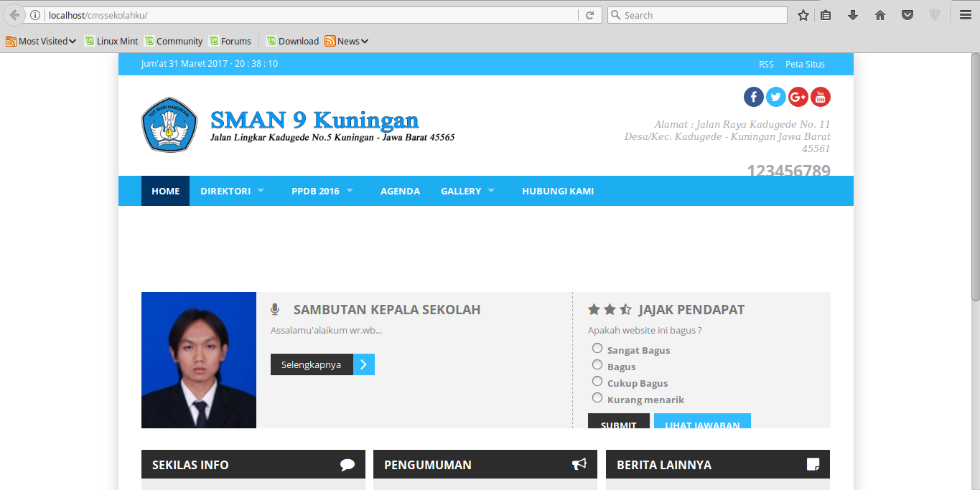Viewport: 980px width, 490px height.
Task: Switch to the AGENDA menu item
Action: [x=400, y=191]
